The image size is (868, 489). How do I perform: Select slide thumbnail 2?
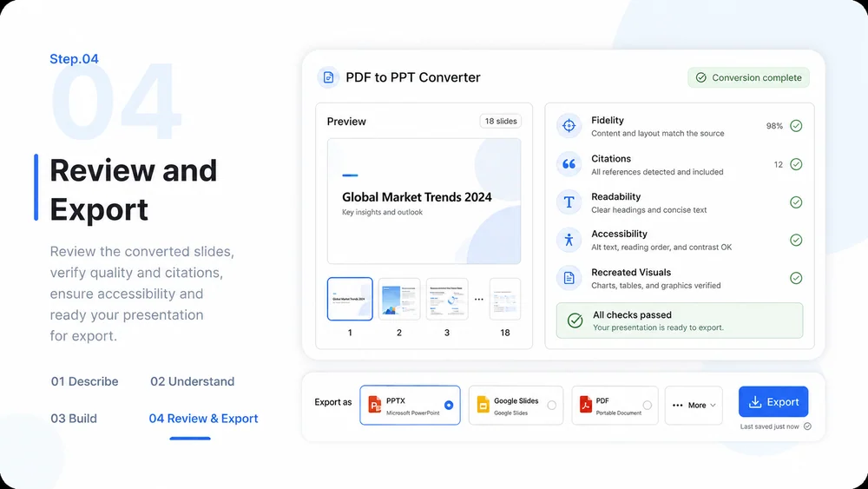[x=399, y=299]
